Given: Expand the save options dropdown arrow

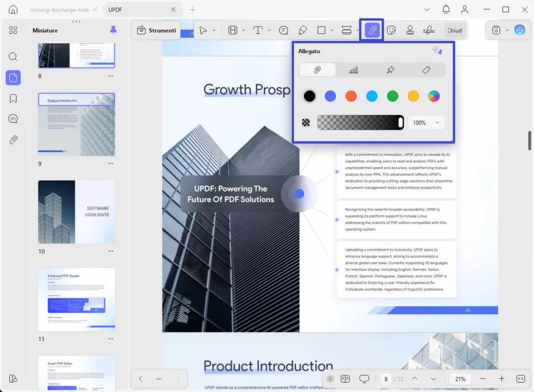Looking at the screenshot, I should pos(507,30).
